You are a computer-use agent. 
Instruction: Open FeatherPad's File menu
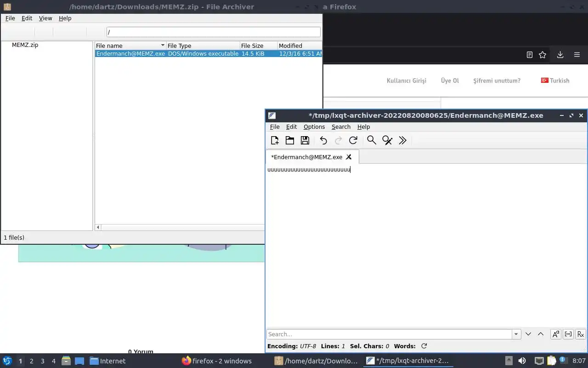275,127
